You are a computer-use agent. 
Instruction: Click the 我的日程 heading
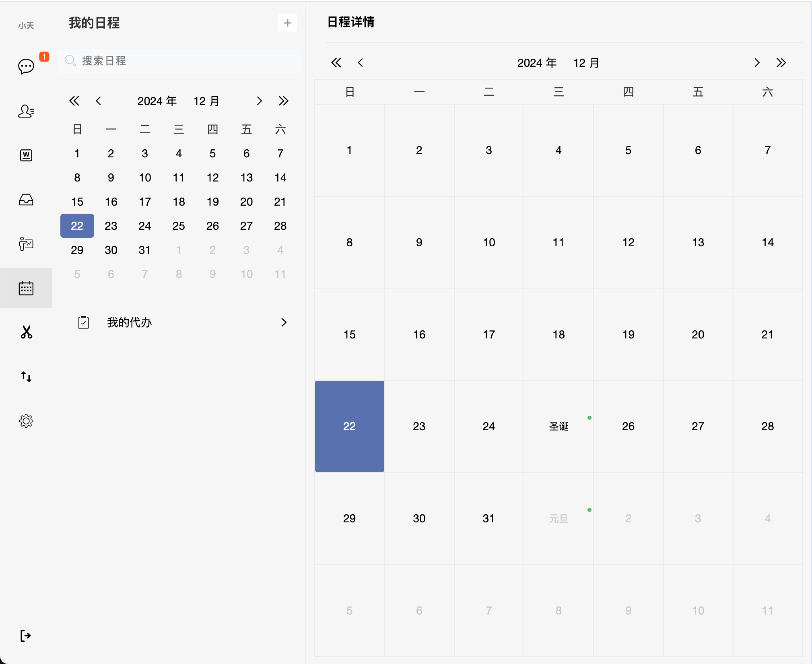coord(94,23)
